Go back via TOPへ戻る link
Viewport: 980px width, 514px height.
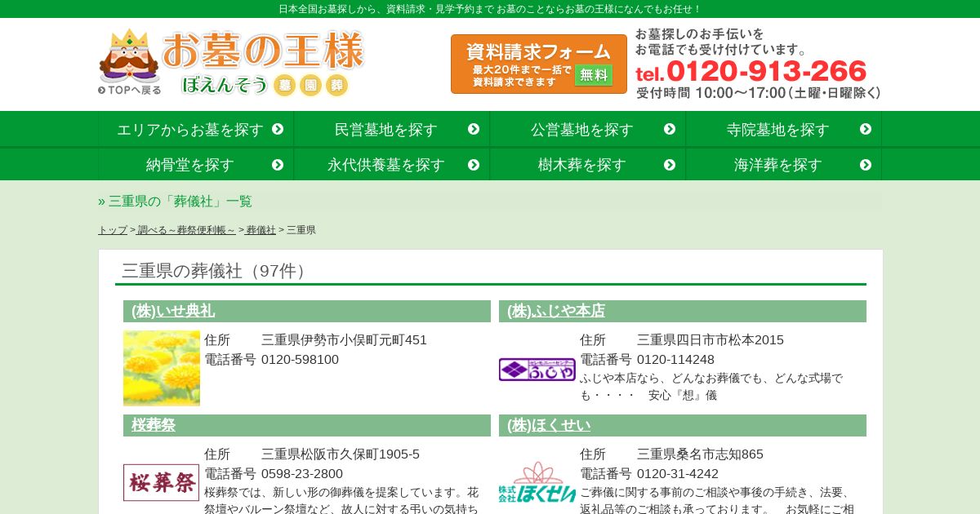[x=130, y=90]
